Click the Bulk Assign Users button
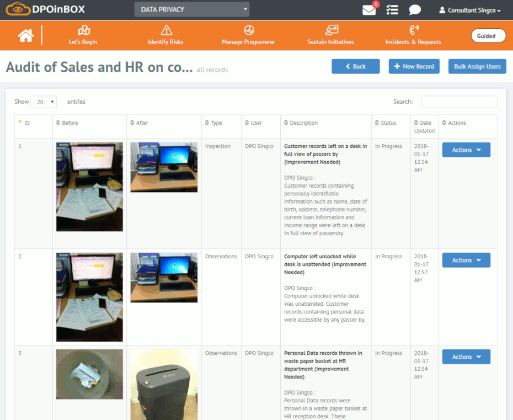The width and height of the screenshot is (513, 420). point(477,66)
